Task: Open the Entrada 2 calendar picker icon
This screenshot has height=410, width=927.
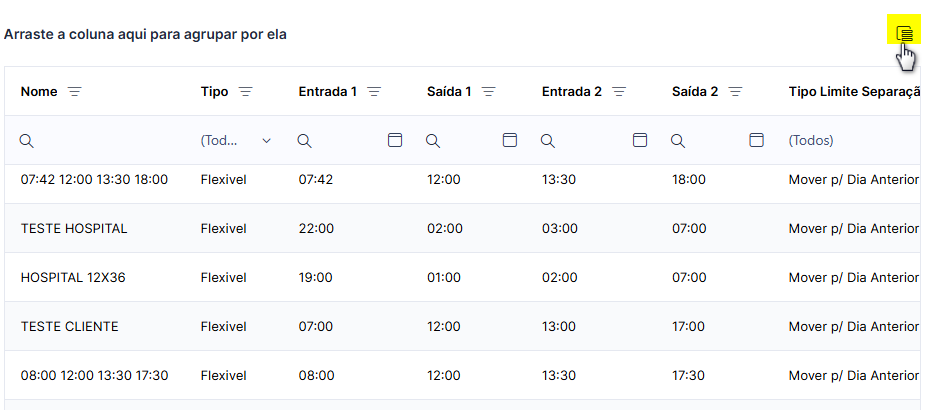Action: tap(640, 140)
